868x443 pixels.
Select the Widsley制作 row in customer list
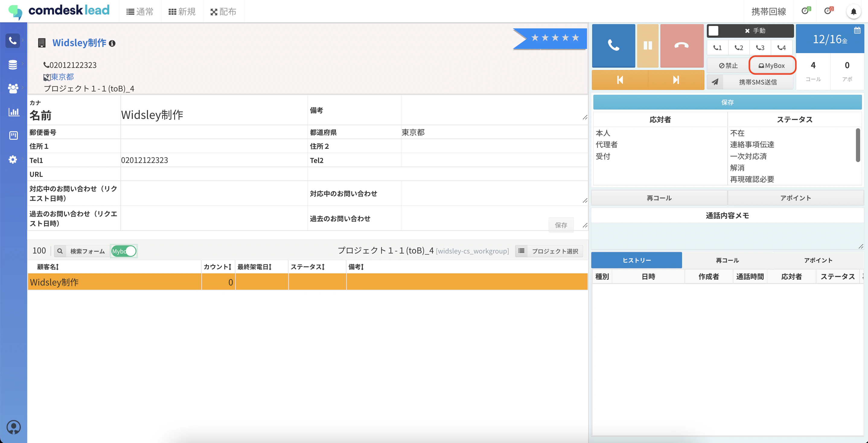(x=308, y=282)
